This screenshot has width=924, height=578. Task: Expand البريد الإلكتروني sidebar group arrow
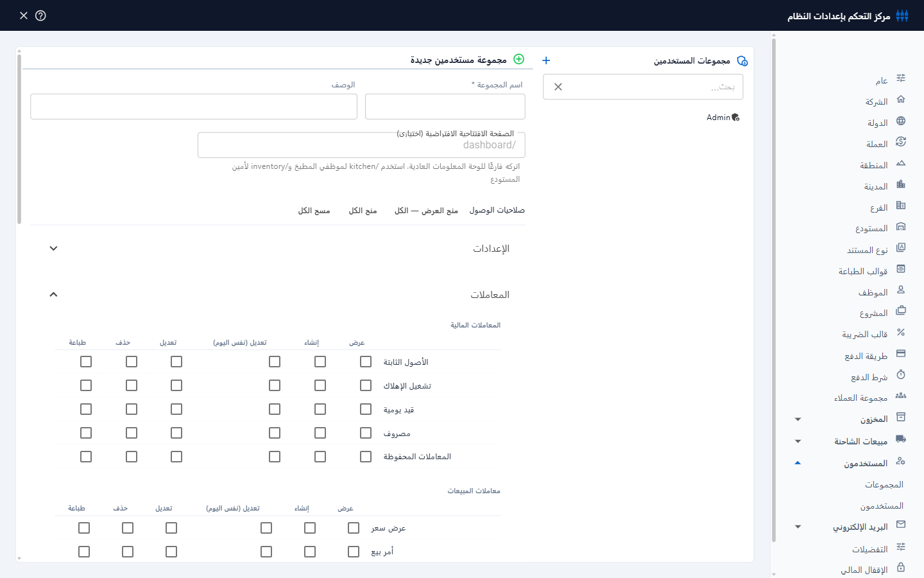click(x=798, y=527)
